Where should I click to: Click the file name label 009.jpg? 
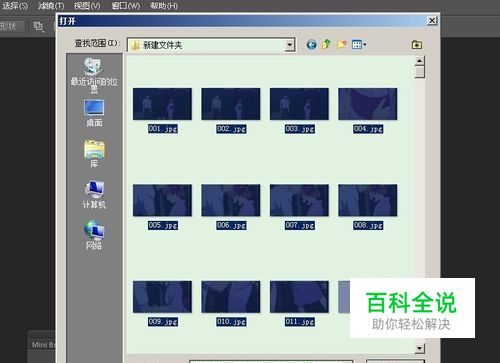[x=163, y=322]
